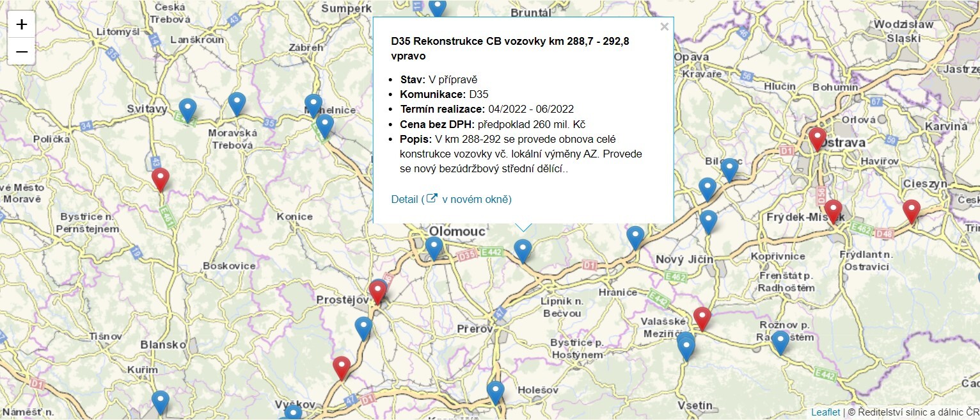Open the Leaflet attribution link
980x420 pixels.
coord(825,412)
